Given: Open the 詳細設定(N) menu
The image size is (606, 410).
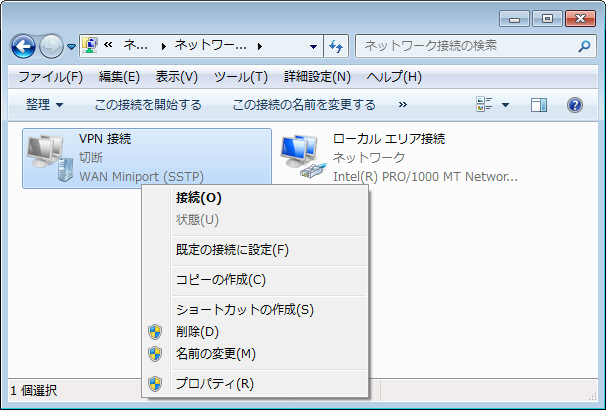Looking at the screenshot, I should [317, 77].
